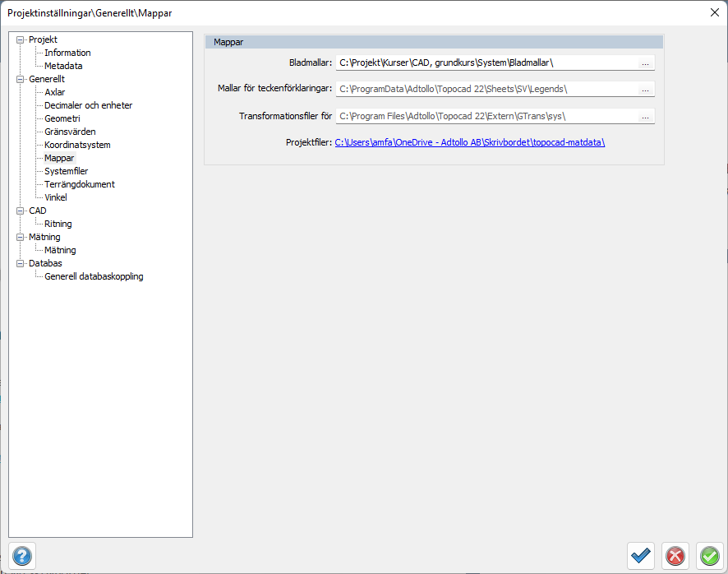Browse for the Transformationsfiler folder
The height and width of the screenshot is (574, 728).
(646, 116)
